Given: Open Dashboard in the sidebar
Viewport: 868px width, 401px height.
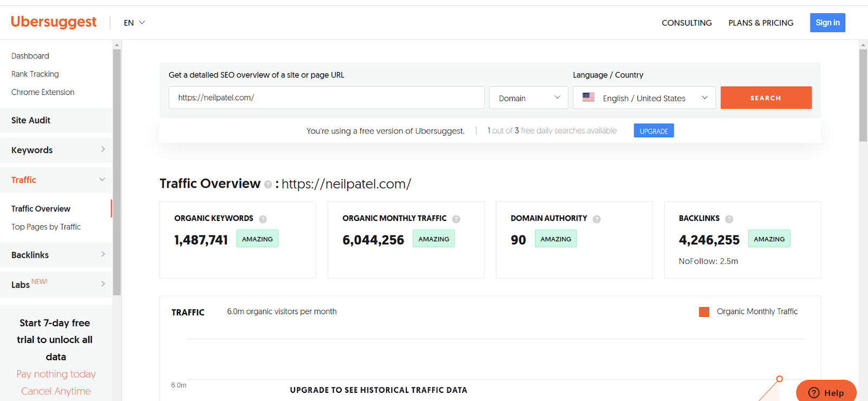Looking at the screenshot, I should [30, 56].
